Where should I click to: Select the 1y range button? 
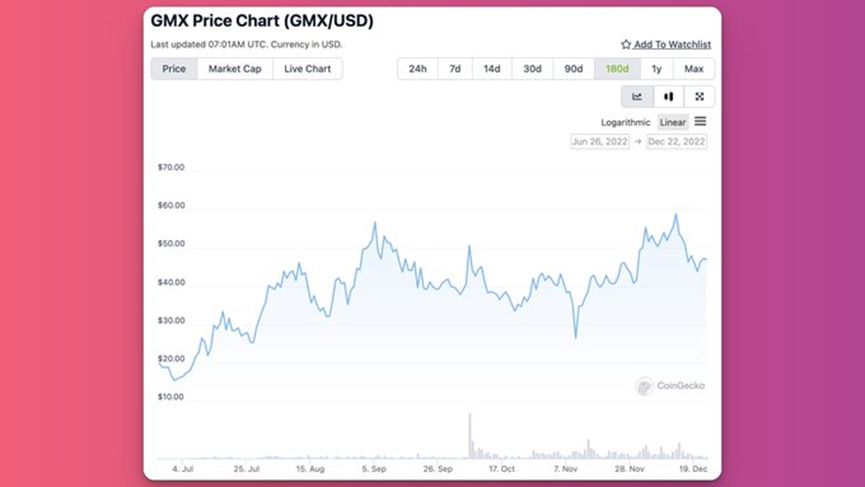[x=656, y=69]
